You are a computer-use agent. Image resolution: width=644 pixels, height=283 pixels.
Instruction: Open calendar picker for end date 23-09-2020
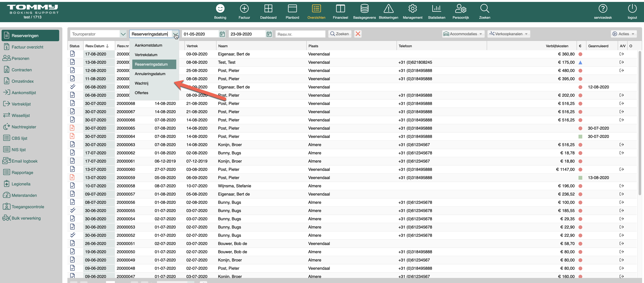coord(269,34)
